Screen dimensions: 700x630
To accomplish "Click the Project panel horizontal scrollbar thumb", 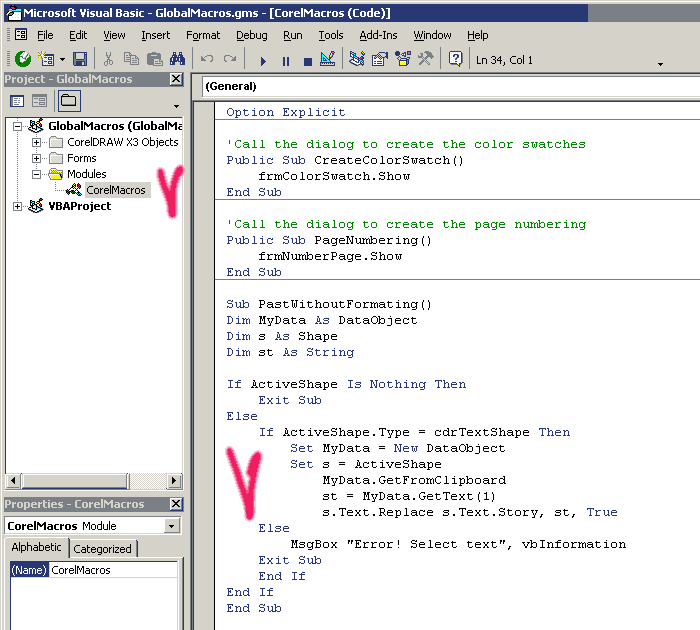I will coord(75,481).
